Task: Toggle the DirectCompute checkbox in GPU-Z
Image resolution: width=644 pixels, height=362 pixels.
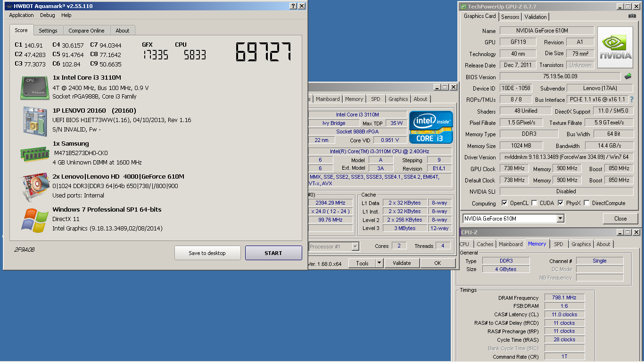Action: 586,203
